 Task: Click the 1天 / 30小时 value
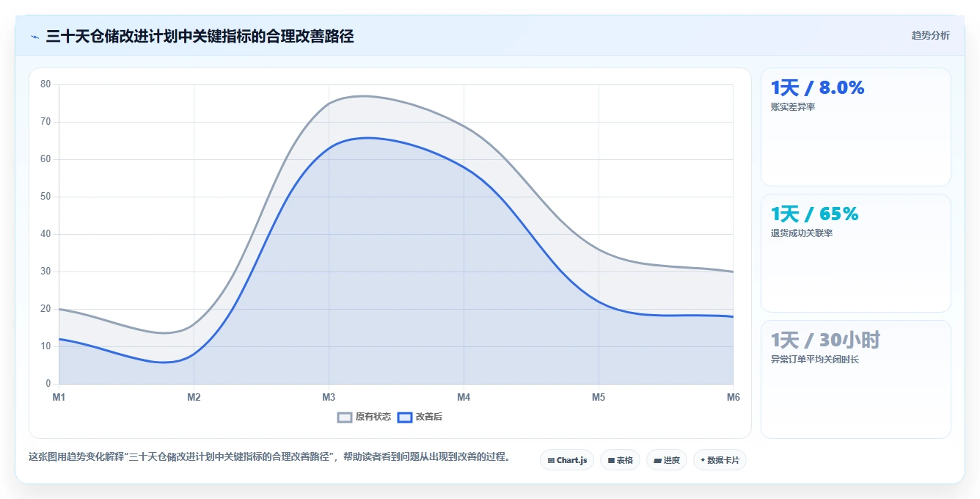click(x=825, y=340)
